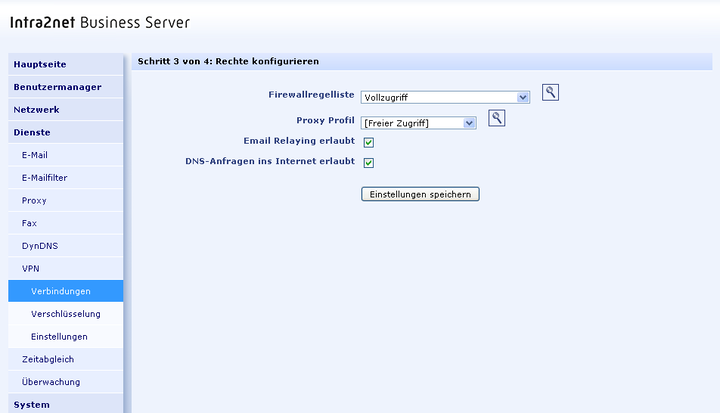Toggle DNS-Anfragen ins Internet erlaubt checkbox

(x=369, y=163)
